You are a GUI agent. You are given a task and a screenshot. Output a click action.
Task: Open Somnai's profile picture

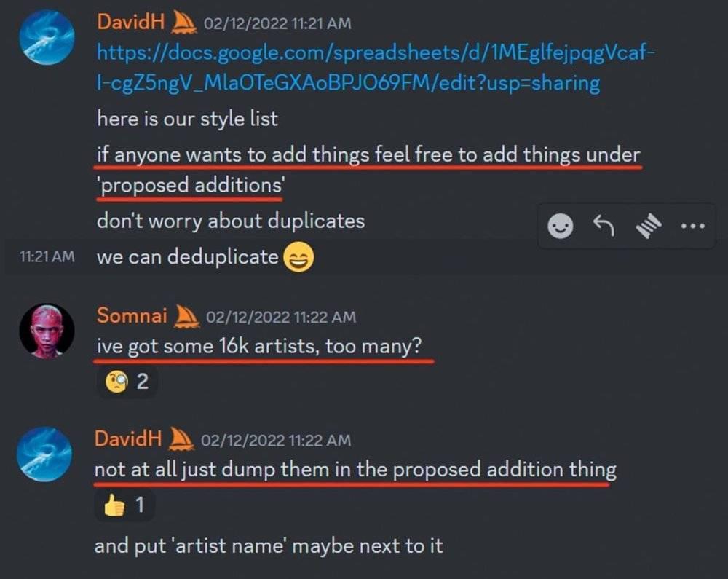click(x=47, y=331)
